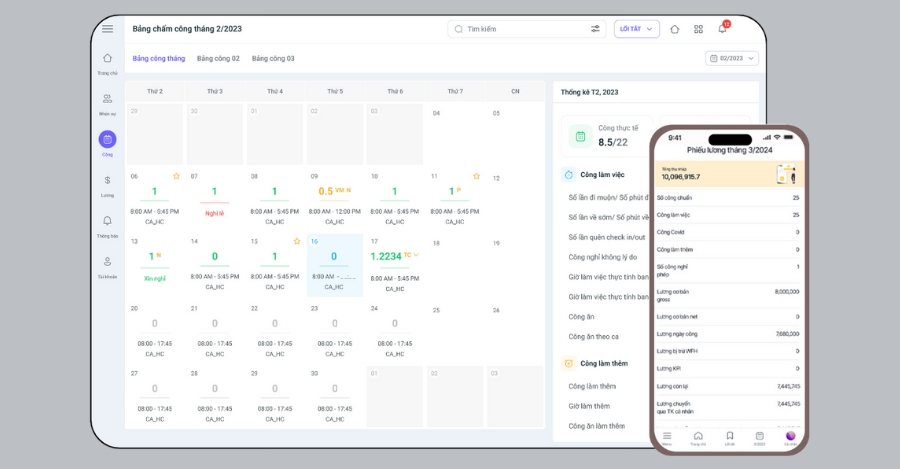
Task: Click the notification bell with red badge
Action: click(722, 29)
